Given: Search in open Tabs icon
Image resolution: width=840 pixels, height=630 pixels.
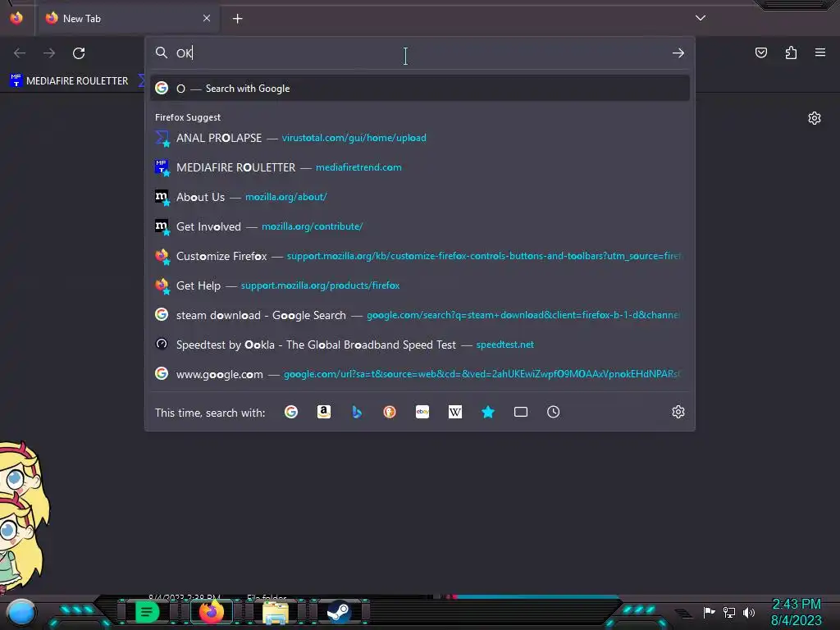Looking at the screenshot, I should coord(521,412).
